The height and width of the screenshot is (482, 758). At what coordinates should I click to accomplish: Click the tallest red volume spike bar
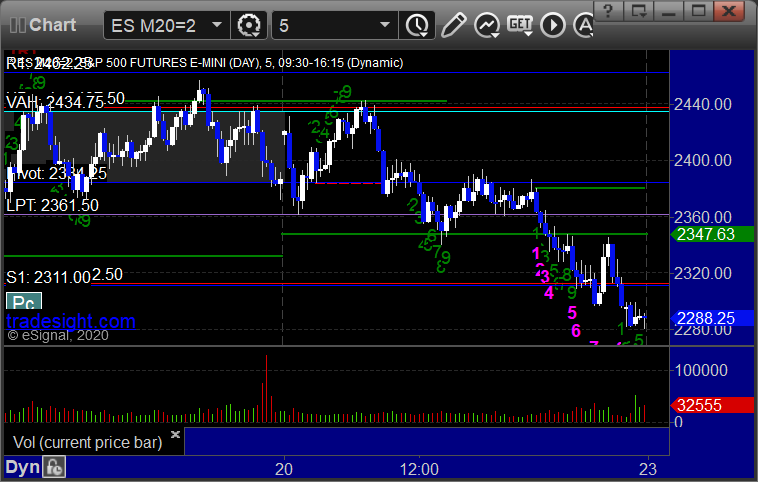coord(266,389)
